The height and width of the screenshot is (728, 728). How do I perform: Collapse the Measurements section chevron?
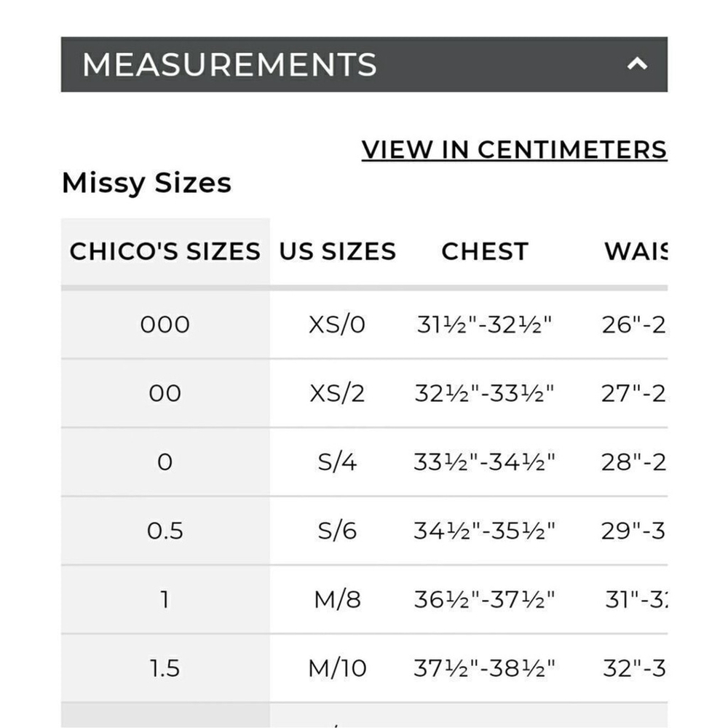pyautogui.click(x=637, y=63)
